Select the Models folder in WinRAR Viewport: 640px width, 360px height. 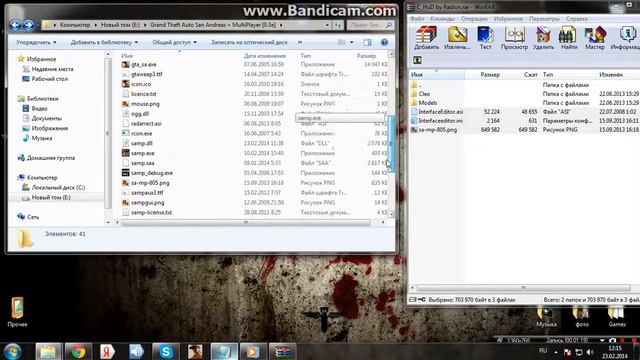[x=428, y=103]
